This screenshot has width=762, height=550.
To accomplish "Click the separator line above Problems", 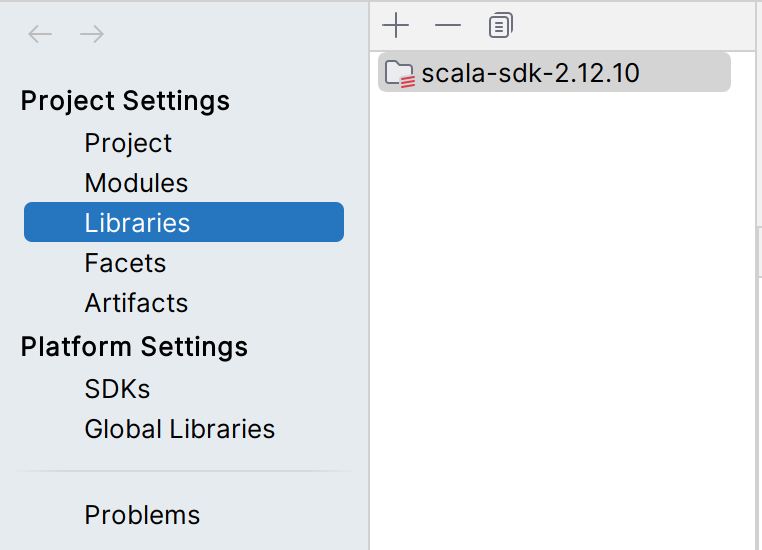I will pyautogui.click(x=185, y=471).
